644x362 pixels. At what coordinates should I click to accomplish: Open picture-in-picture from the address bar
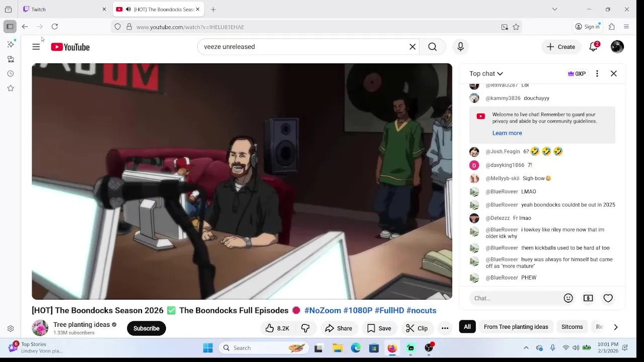pos(505,27)
